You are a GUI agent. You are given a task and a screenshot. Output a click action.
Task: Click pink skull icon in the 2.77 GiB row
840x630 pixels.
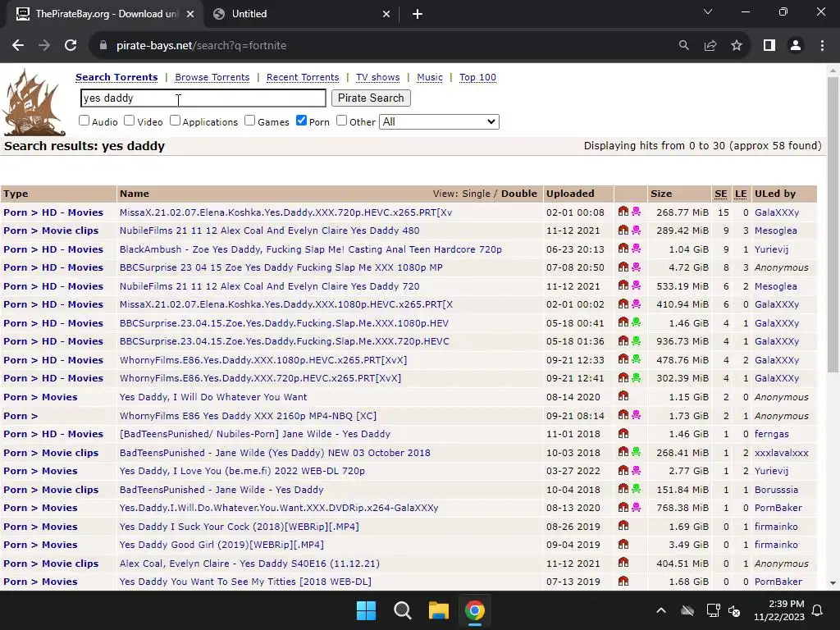coord(636,470)
